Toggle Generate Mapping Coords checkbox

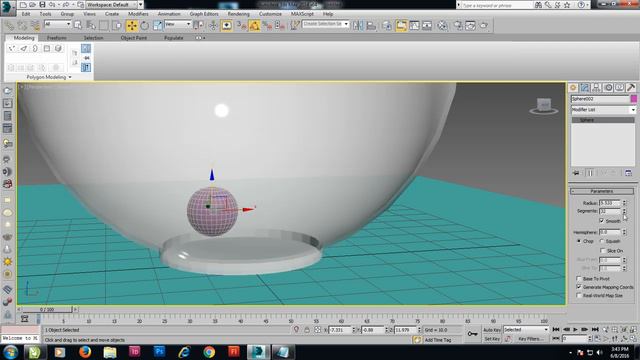tap(579, 287)
